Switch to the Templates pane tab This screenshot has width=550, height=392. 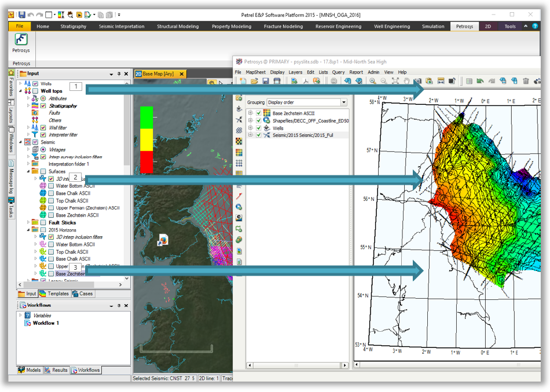coord(54,294)
